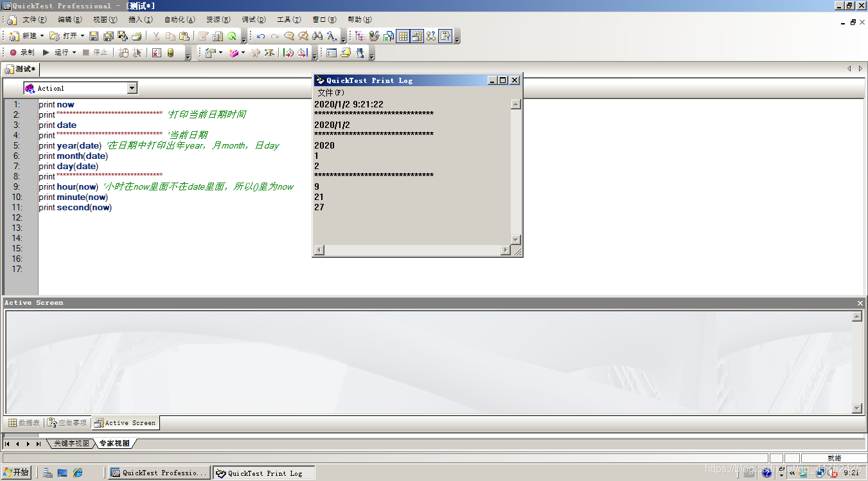The height and width of the screenshot is (481, 868).
Task: Open the 插入(I) menu
Action: point(141,20)
